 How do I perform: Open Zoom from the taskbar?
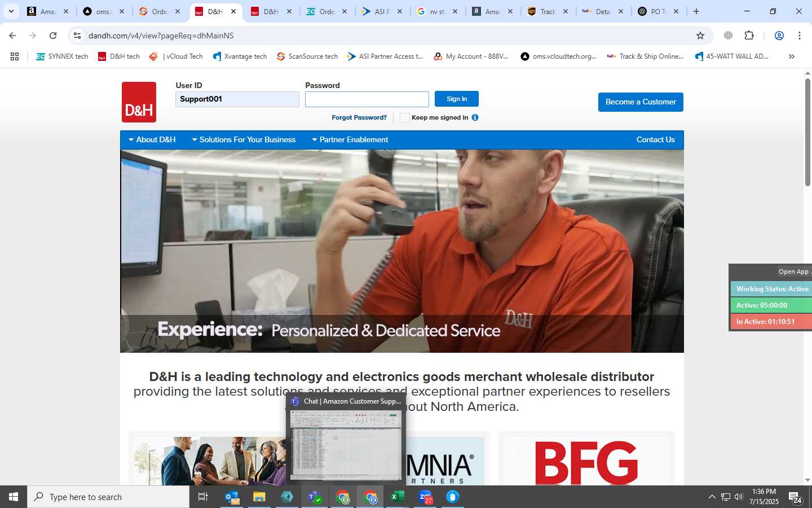pyautogui.click(x=425, y=497)
